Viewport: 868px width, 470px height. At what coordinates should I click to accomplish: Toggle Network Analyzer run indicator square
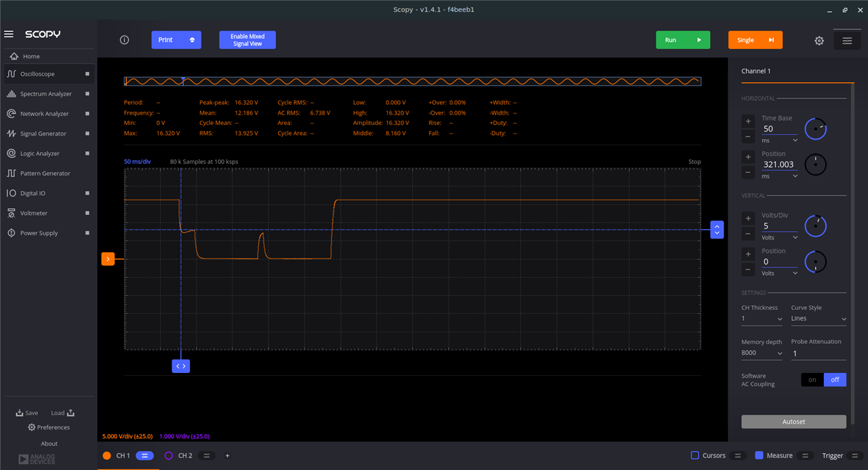(87, 113)
